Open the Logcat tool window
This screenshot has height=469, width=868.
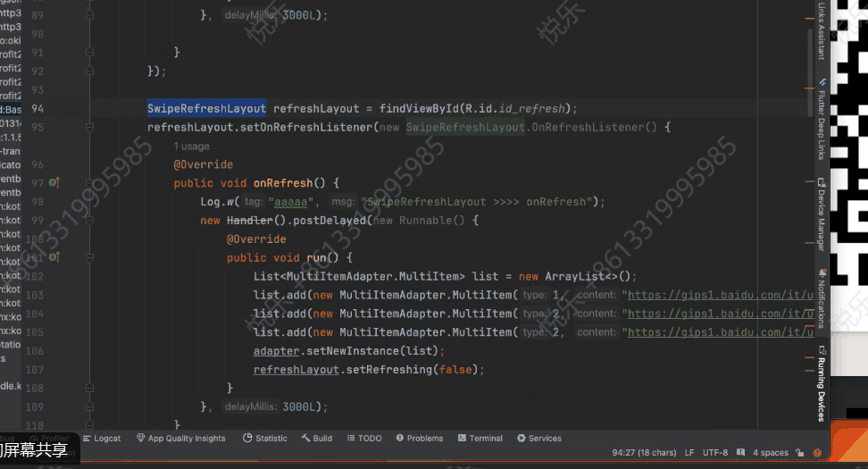pyautogui.click(x=102, y=438)
